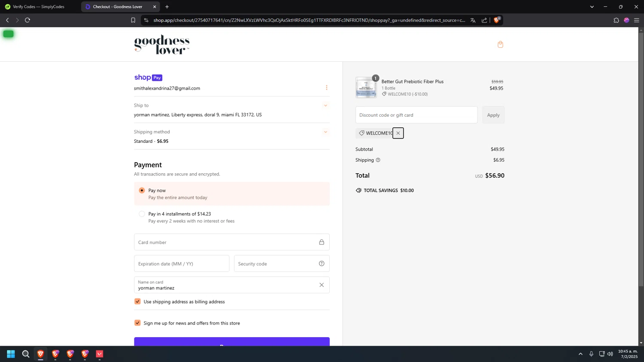The image size is (644, 362).
Task: Uncheck Sign me up for news and offers
Action: coord(137,323)
